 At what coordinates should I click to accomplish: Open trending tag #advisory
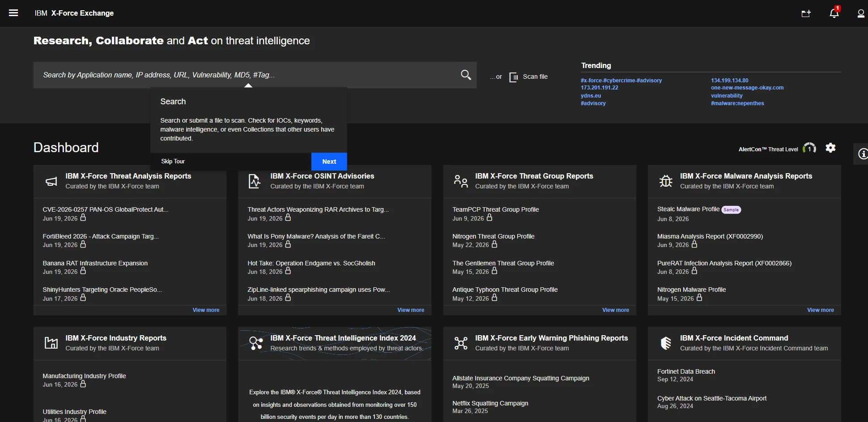[593, 103]
